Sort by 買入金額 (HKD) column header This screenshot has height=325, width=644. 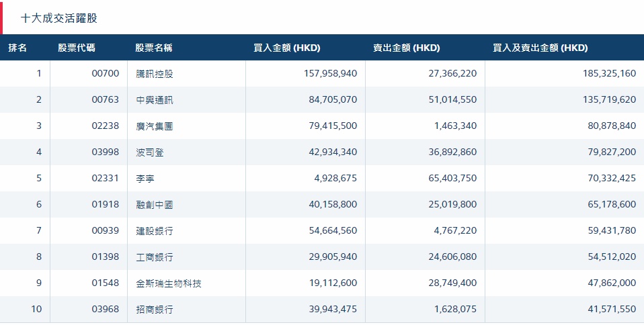point(287,48)
